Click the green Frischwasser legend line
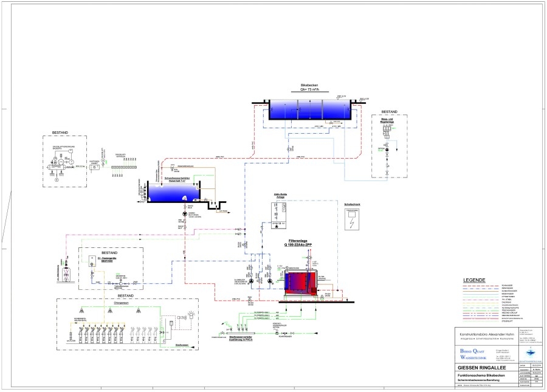Screen dimensions: 547x392 click(x=481, y=310)
